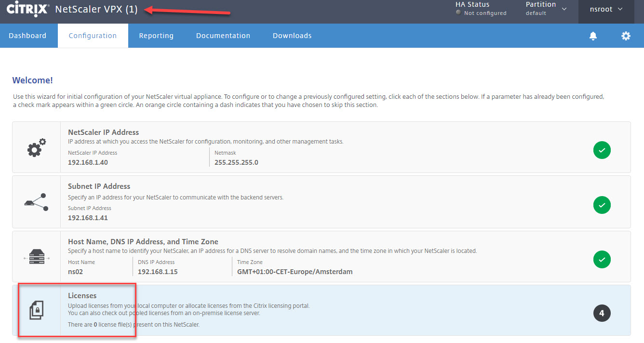Screen dimensions: 644x343
Task: Click the step 4 circle for Licenses
Action: click(602, 314)
